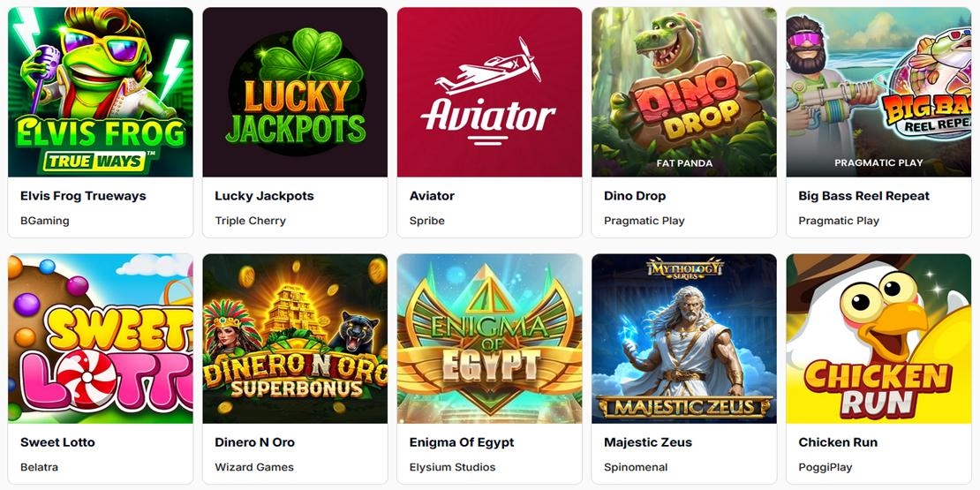Click the Dino Drop title text

pyautogui.click(x=635, y=196)
